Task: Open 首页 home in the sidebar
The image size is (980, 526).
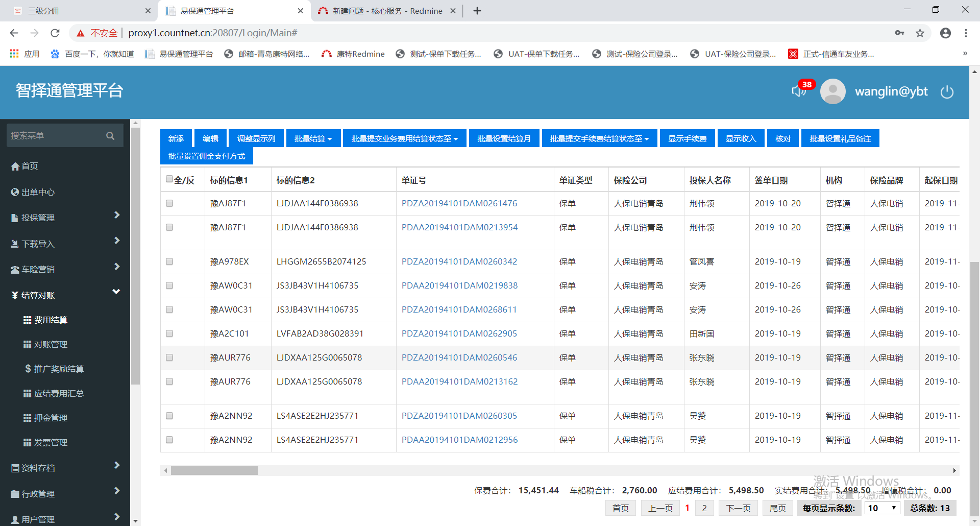Action: [30, 166]
